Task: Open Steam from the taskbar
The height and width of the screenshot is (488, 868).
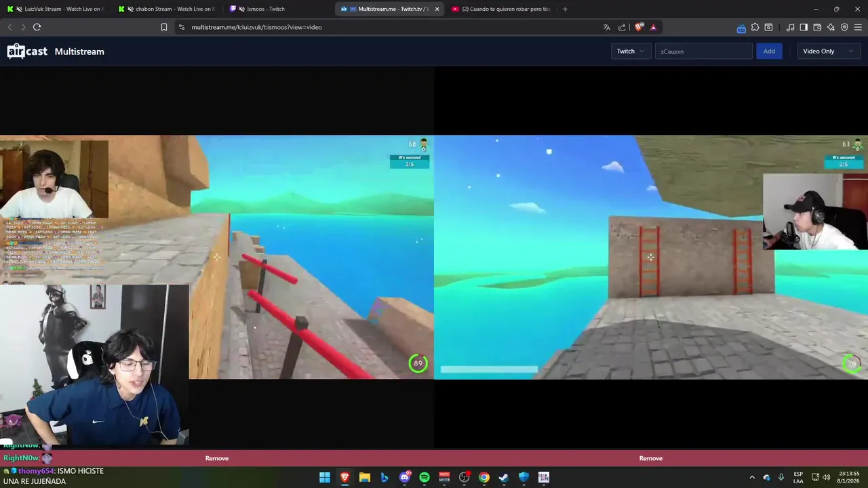Action: [x=504, y=477]
